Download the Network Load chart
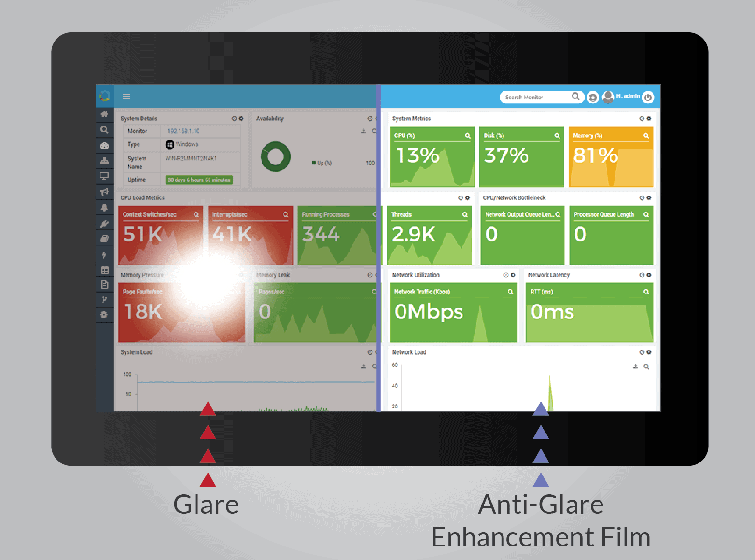This screenshot has width=755, height=560. pos(636,367)
